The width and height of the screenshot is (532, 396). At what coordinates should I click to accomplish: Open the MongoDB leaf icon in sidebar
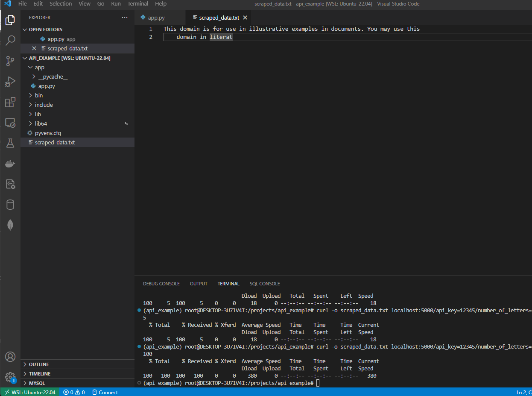pos(10,225)
